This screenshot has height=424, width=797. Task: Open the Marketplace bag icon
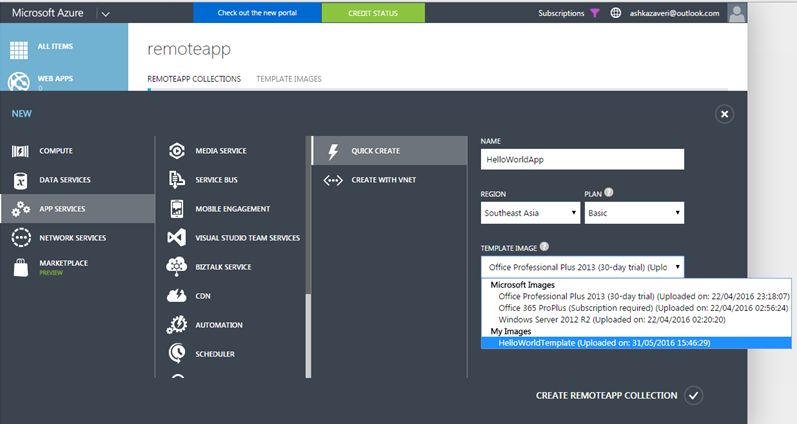pyautogui.click(x=21, y=267)
